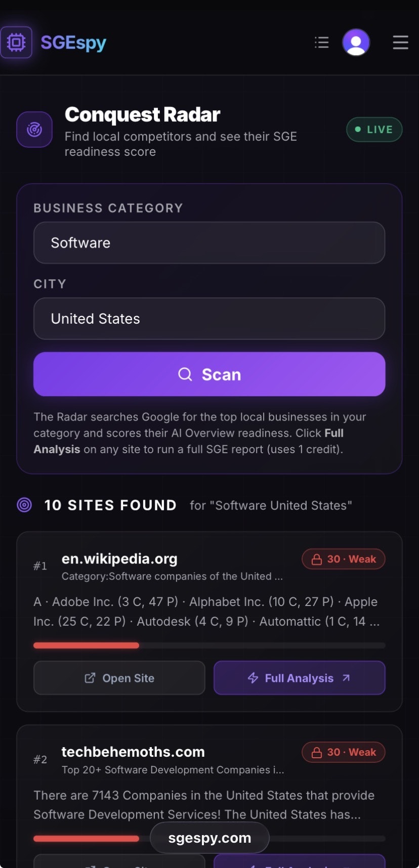Open the en.wikipedia.org result title
419x868 pixels.
point(119,558)
